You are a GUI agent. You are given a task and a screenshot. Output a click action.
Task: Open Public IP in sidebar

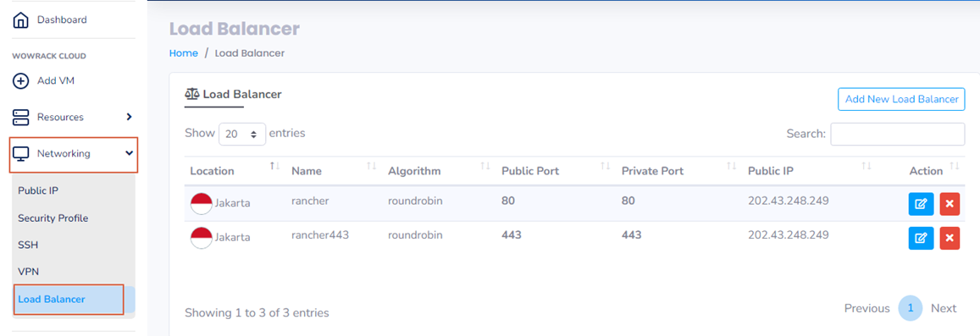38,190
